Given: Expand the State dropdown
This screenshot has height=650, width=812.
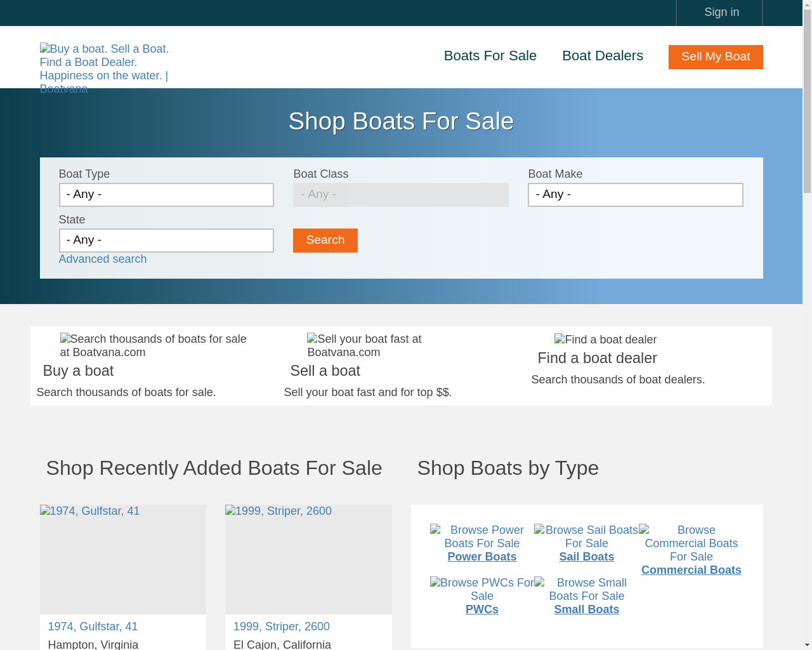Looking at the screenshot, I should (x=166, y=241).
